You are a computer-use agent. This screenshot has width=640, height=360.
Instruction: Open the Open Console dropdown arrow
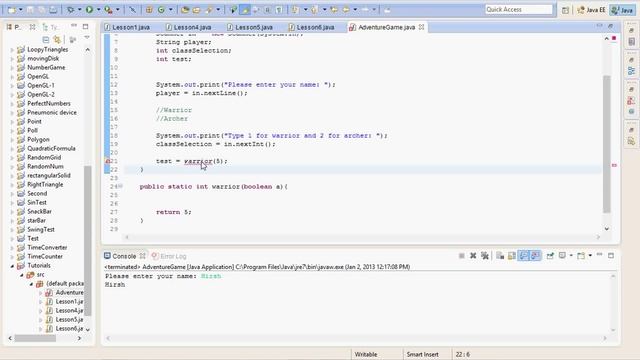tap(590, 256)
